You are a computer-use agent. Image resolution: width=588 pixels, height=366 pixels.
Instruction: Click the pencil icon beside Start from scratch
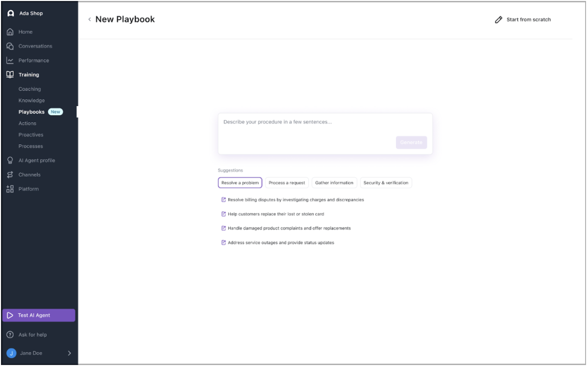pyautogui.click(x=498, y=20)
